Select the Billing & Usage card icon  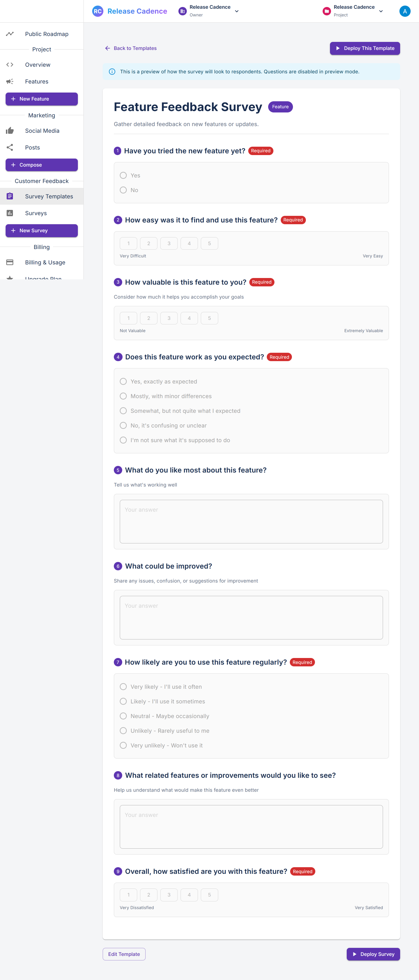[x=10, y=262]
